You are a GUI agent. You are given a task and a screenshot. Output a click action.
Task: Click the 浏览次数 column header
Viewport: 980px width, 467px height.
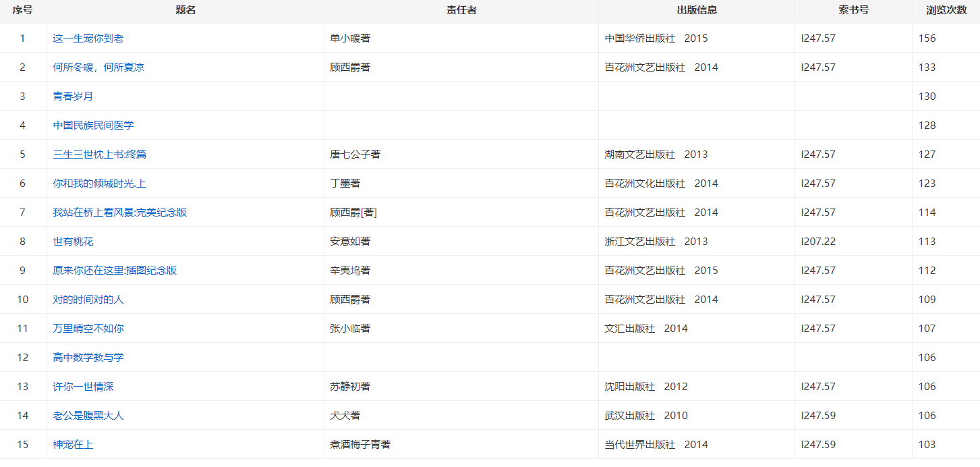click(946, 10)
